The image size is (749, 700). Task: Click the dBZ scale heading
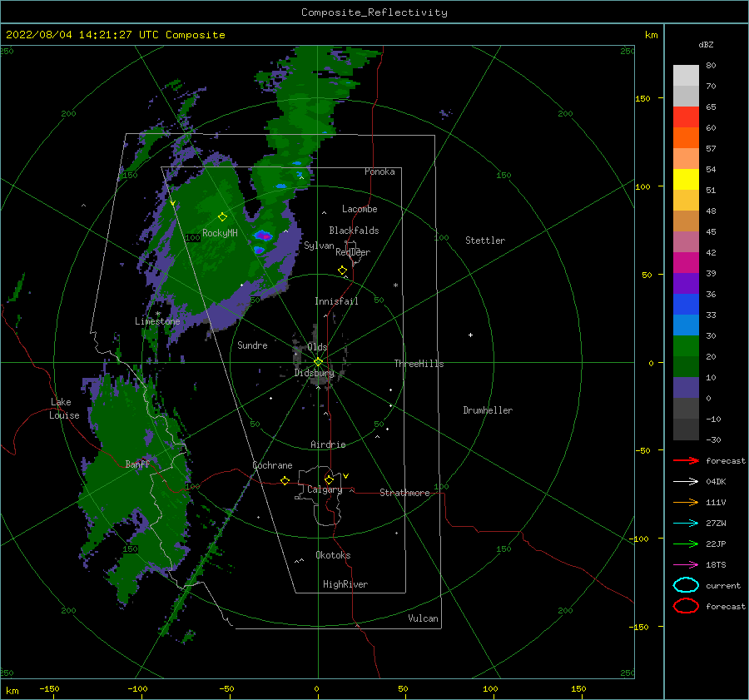tap(706, 44)
